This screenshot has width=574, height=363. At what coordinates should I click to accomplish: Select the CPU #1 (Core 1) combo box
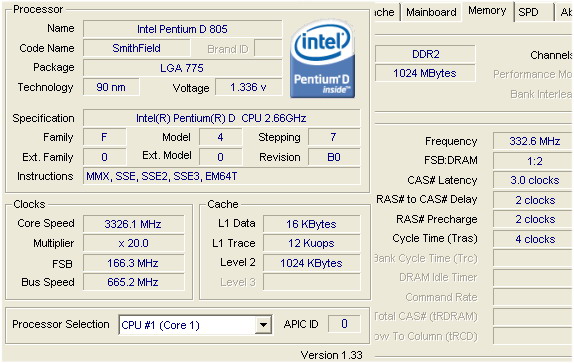195,325
